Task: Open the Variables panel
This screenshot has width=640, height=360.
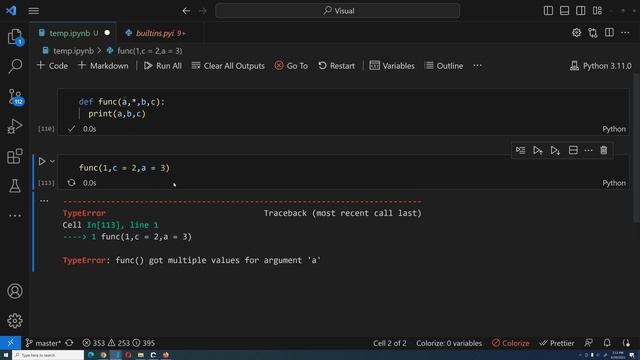Action: tap(392, 66)
